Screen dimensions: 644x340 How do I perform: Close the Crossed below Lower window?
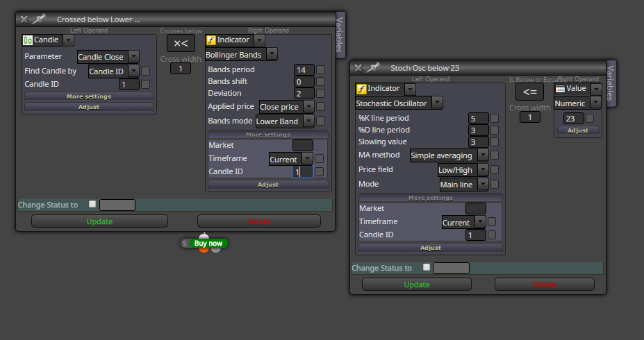[24, 19]
